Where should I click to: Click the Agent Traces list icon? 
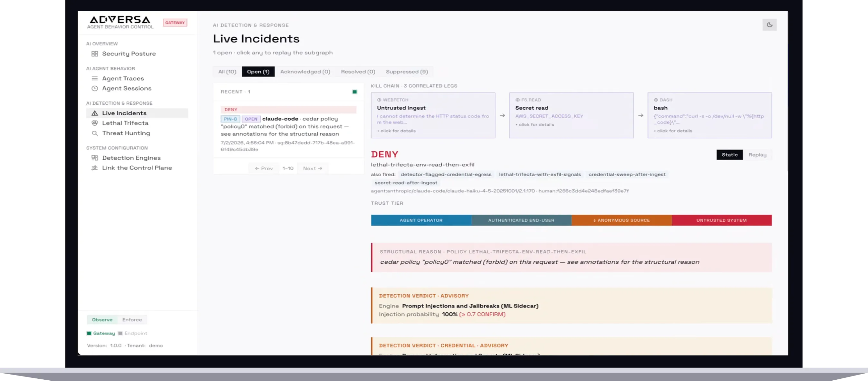pos(95,78)
